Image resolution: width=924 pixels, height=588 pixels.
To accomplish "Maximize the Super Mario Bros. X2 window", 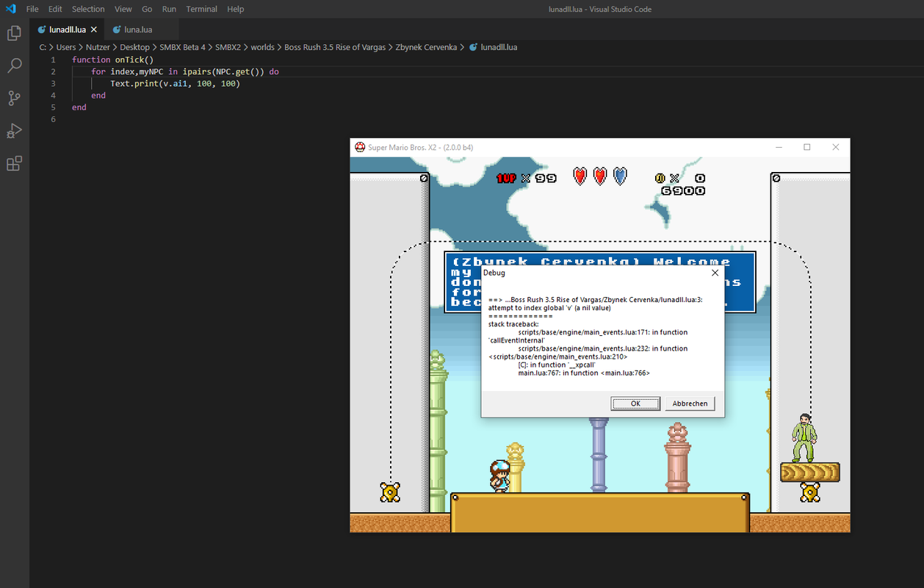I will pos(806,147).
